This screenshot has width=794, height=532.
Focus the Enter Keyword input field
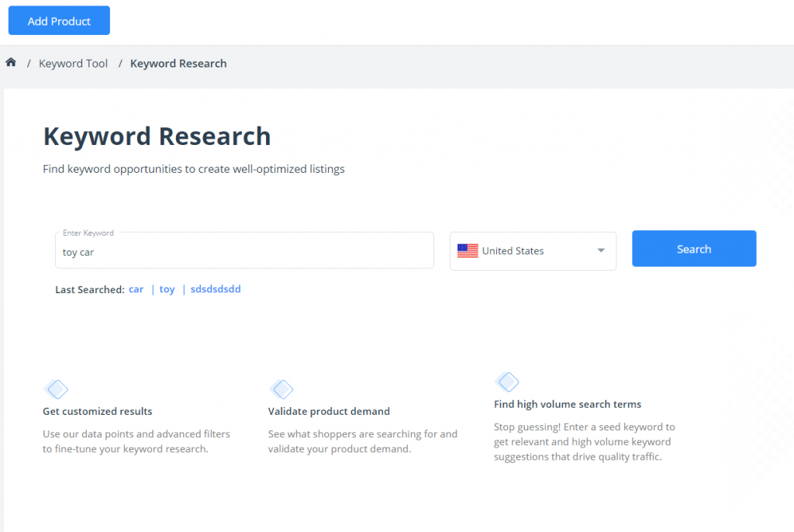(244, 250)
